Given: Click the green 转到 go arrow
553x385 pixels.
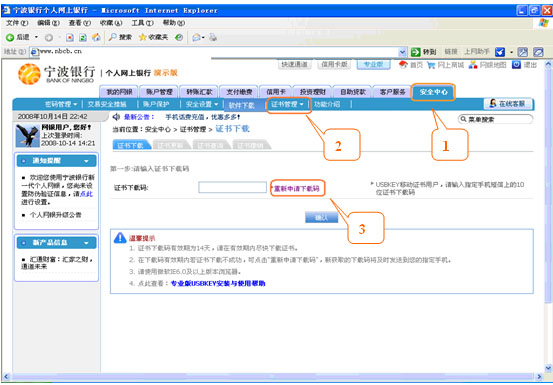Looking at the screenshot, I should coord(416,52).
